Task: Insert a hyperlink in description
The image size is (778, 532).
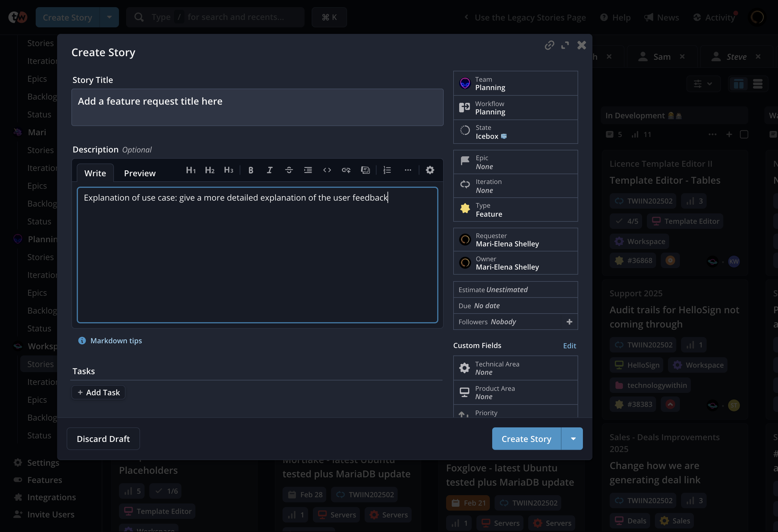Action: (x=346, y=170)
